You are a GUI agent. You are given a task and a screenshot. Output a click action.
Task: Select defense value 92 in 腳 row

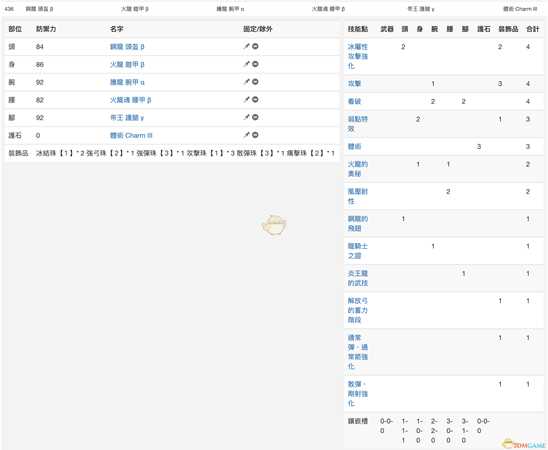39,118
